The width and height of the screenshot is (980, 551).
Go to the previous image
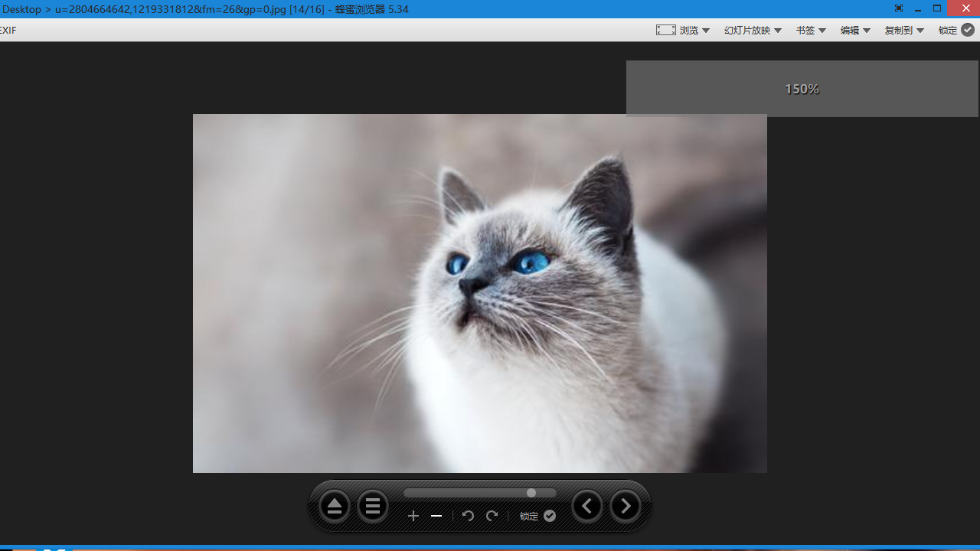587,507
